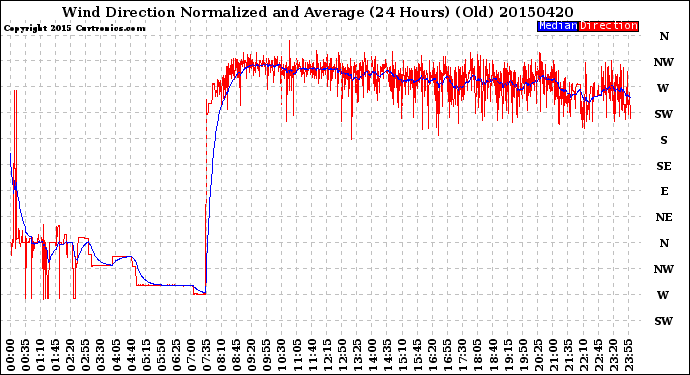Click the N label directly below NE
The image size is (690, 375).
664,243
